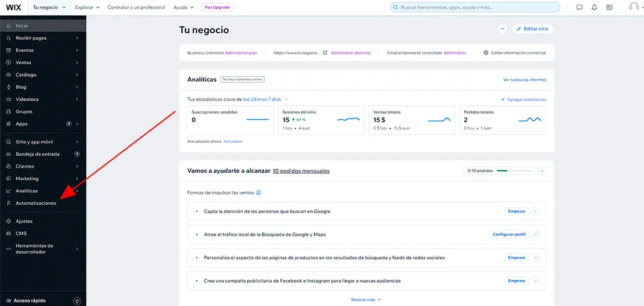Open Acceso rápido at sidebar bottom

30,301
